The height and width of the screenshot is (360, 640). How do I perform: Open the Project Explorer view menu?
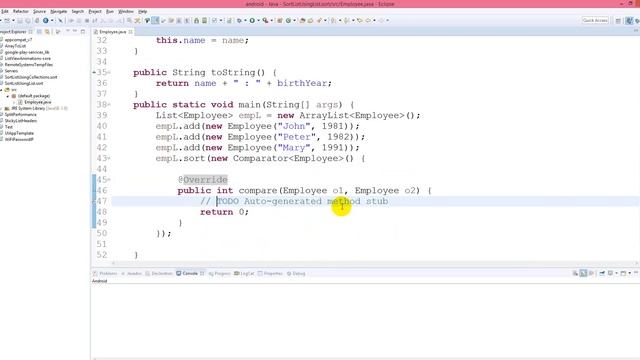[x=67, y=31]
